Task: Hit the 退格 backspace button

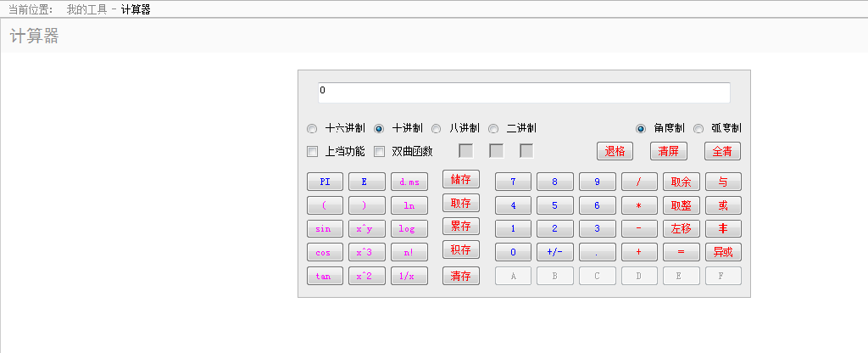Action: [x=615, y=151]
